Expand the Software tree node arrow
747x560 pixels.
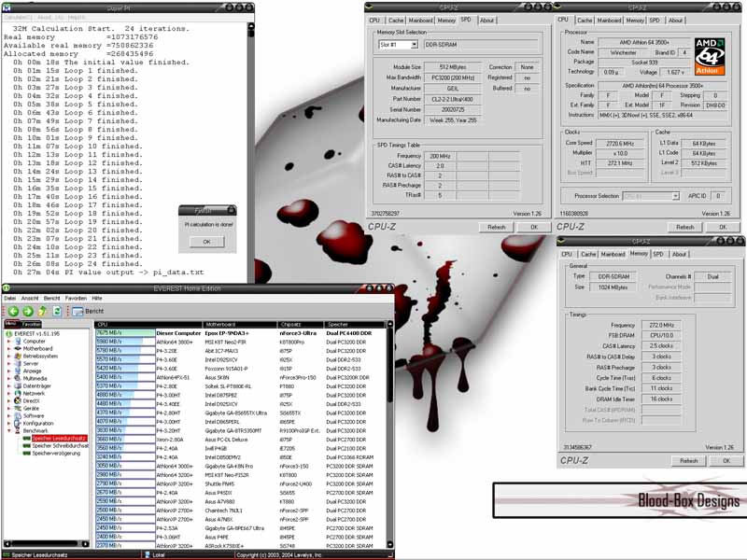coord(8,415)
